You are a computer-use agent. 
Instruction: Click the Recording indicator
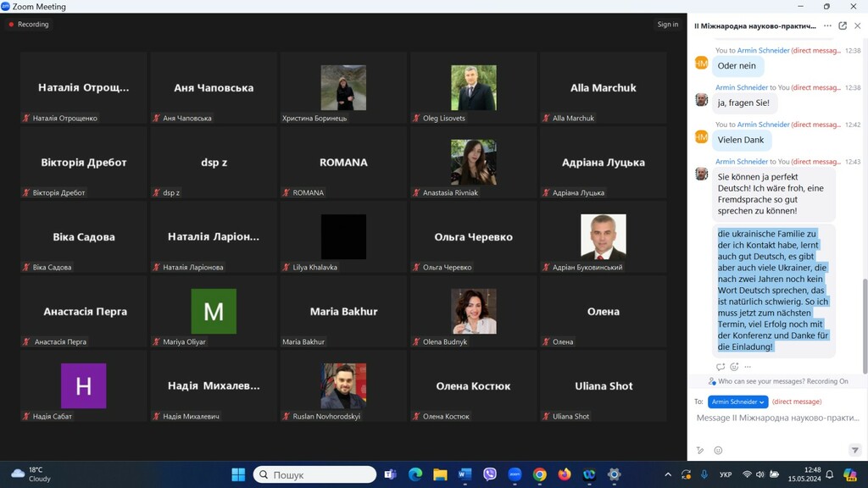click(29, 25)
